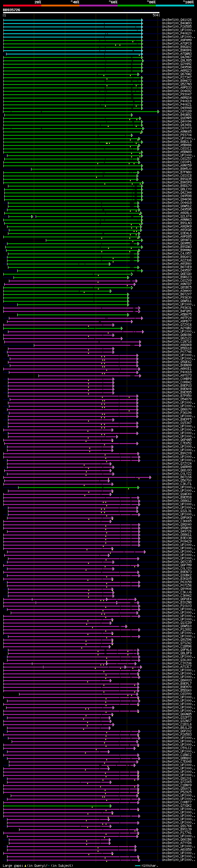Select the UniRef100_P07156 label
The height and width of the screenshot is (868, 197).
point(177,586)
